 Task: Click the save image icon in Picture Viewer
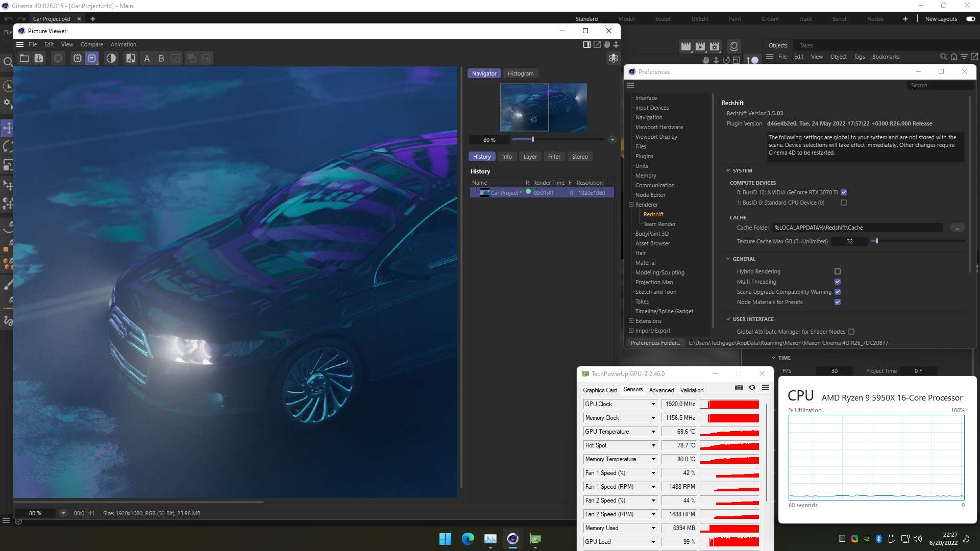pos(39,58)
